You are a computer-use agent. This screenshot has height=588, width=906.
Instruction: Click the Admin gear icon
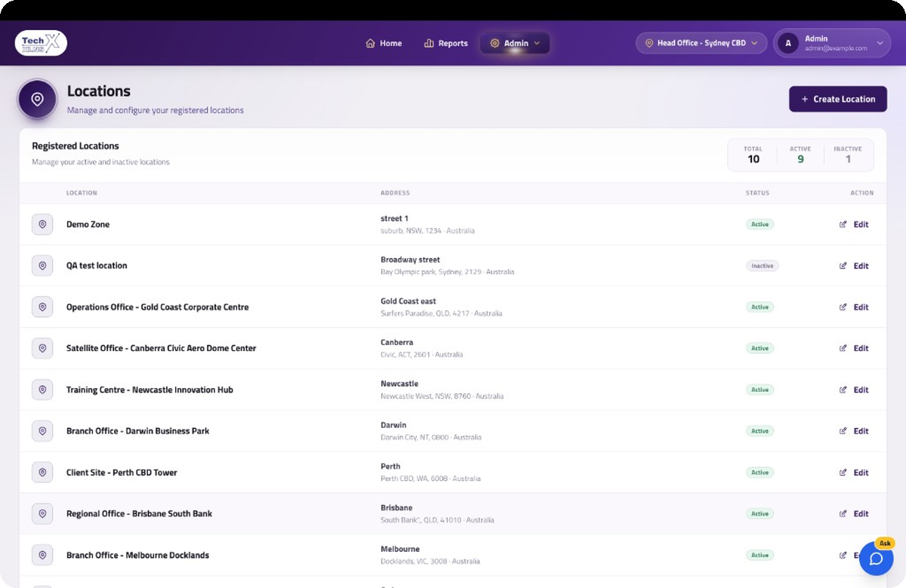click(x=495, y=43)
